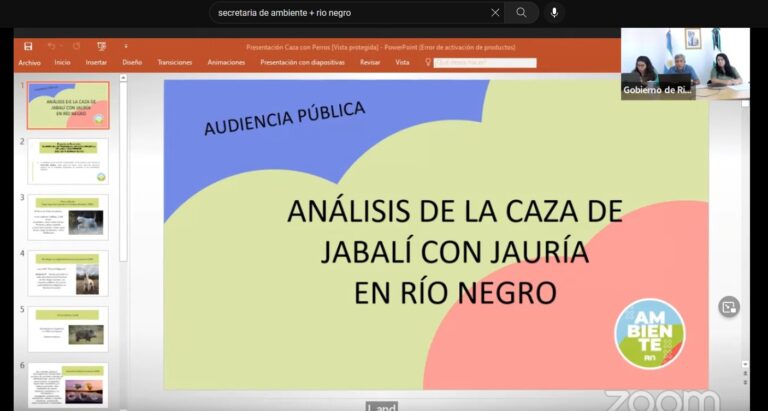Image resolution: width=768 pixels, height=411 pixels.
Task: Clear the search text with the X icon
Action: [x=495, y=13]
